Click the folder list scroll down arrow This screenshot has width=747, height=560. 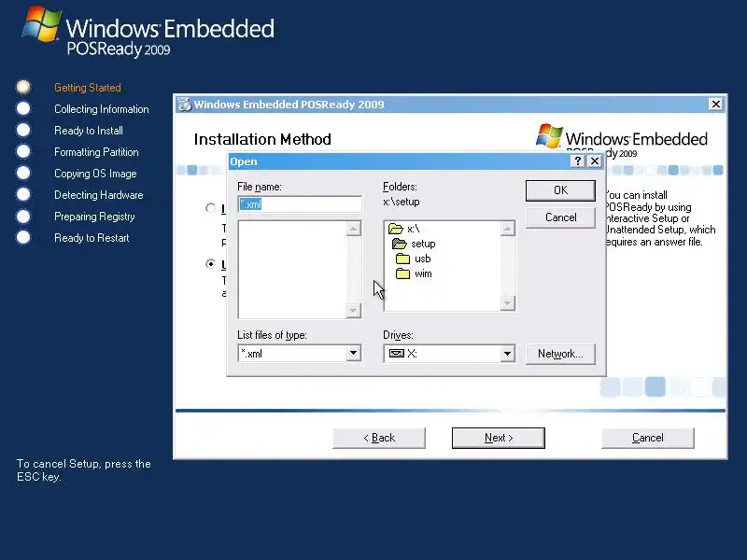click(508, 302)
